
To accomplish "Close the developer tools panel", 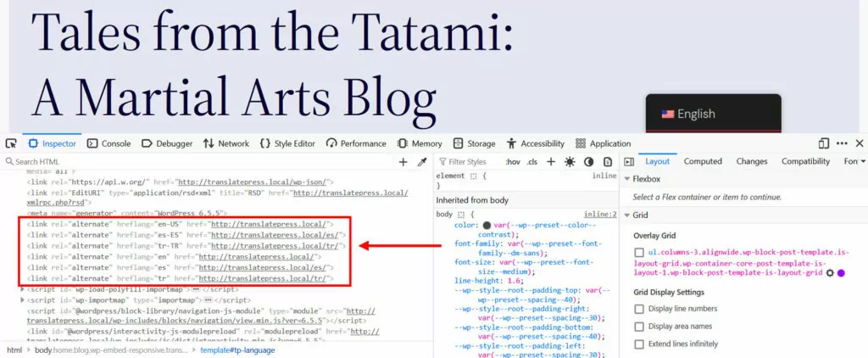I will pos(860,143).
